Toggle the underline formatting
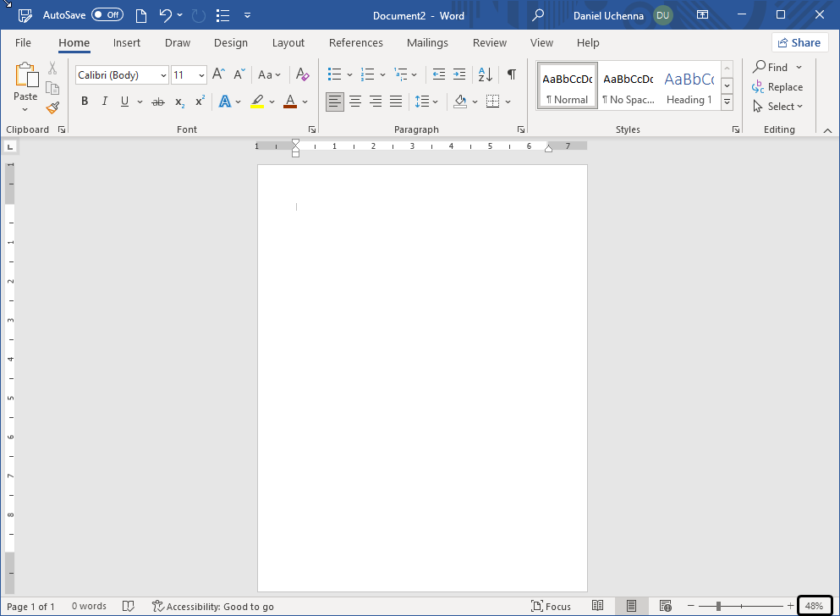This screenshot has width=840, height=616. pos(124,101)
